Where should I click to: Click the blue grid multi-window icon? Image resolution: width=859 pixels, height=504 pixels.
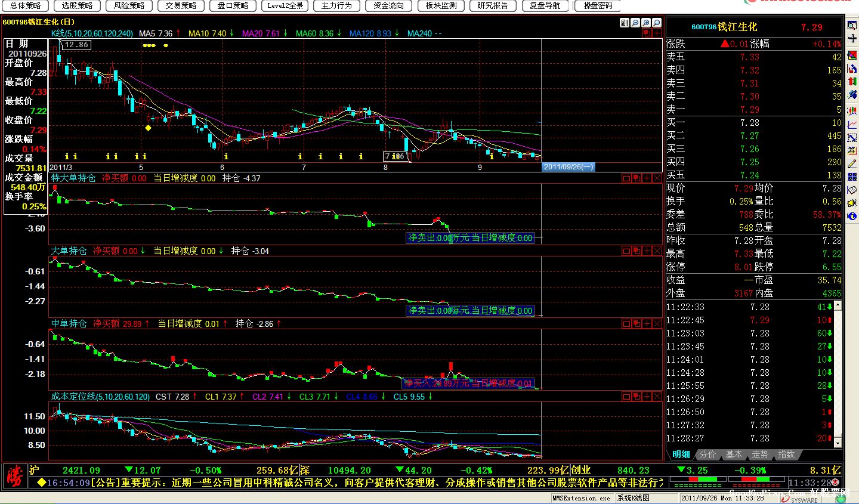852,177
